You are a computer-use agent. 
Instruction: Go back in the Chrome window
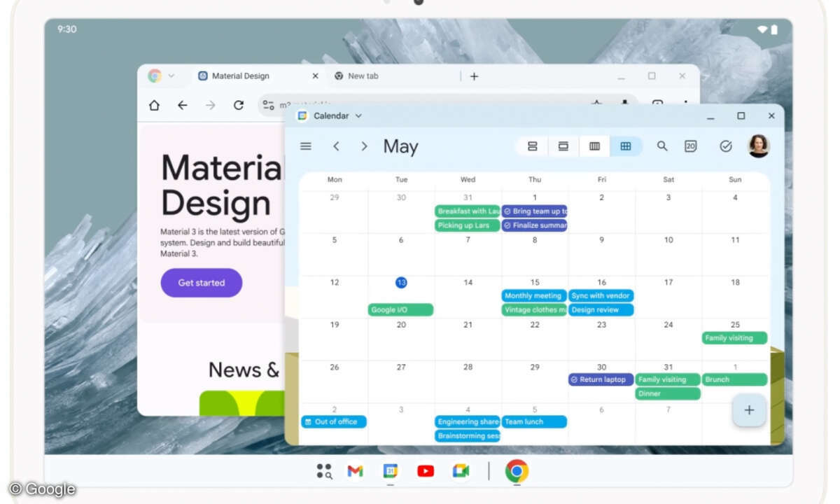pos(182,105)
